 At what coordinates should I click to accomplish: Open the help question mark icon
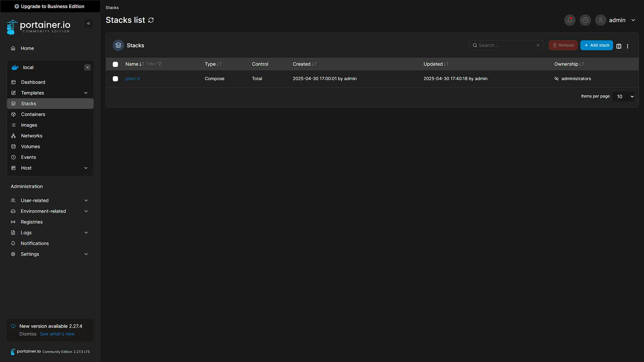(x=585, y=20)
